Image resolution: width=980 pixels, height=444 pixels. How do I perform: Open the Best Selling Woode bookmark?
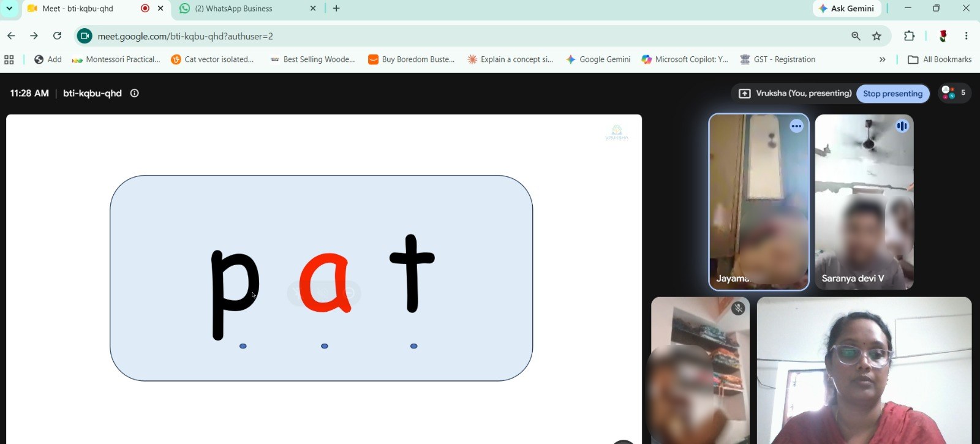point(312,59)
